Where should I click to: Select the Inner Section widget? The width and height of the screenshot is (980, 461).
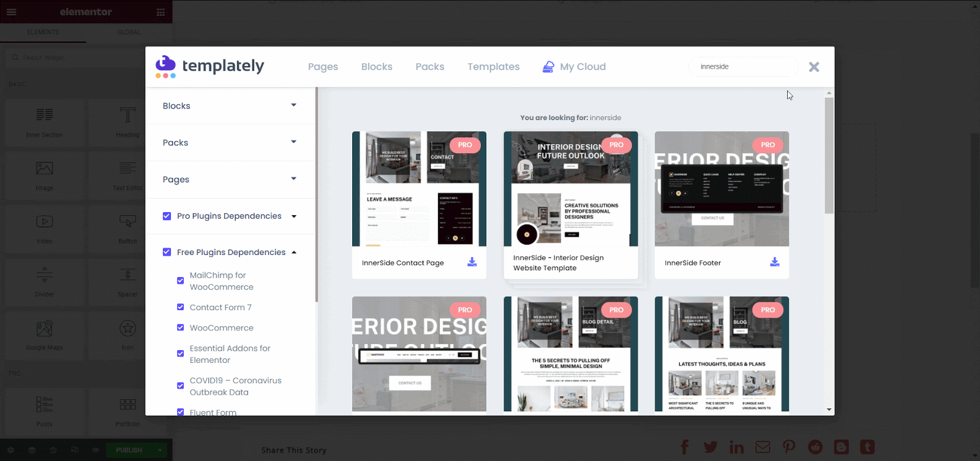pos(44,122)
